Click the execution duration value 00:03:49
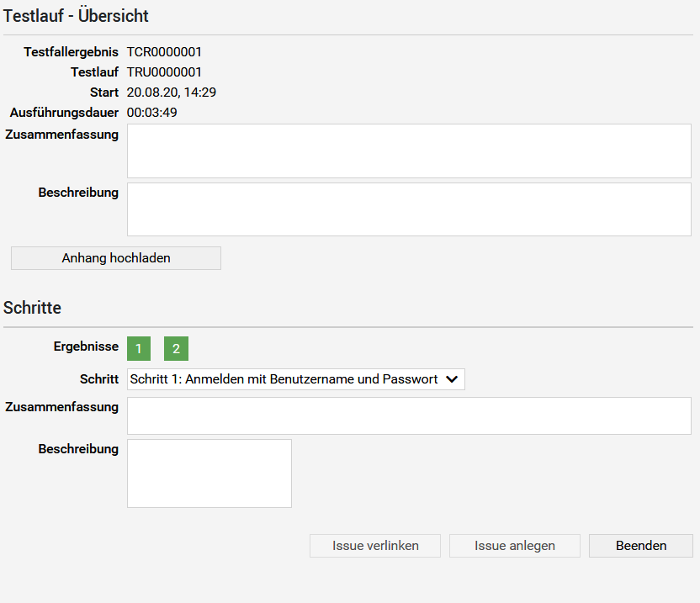The height and width of the screenshot is (603, 700). [151, 113]
